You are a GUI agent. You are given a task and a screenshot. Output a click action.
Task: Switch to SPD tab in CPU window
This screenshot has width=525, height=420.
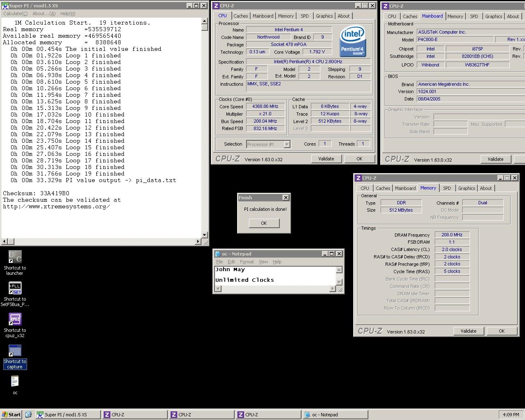tap(305, 16)
